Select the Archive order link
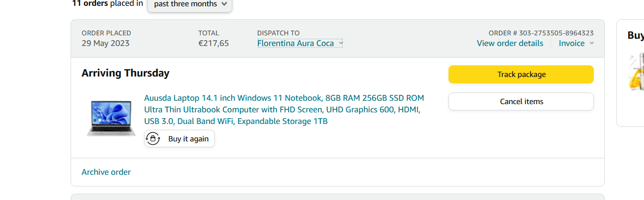This screenshot has height=200, width=644. pyautogui.click(x=106, y=172)
